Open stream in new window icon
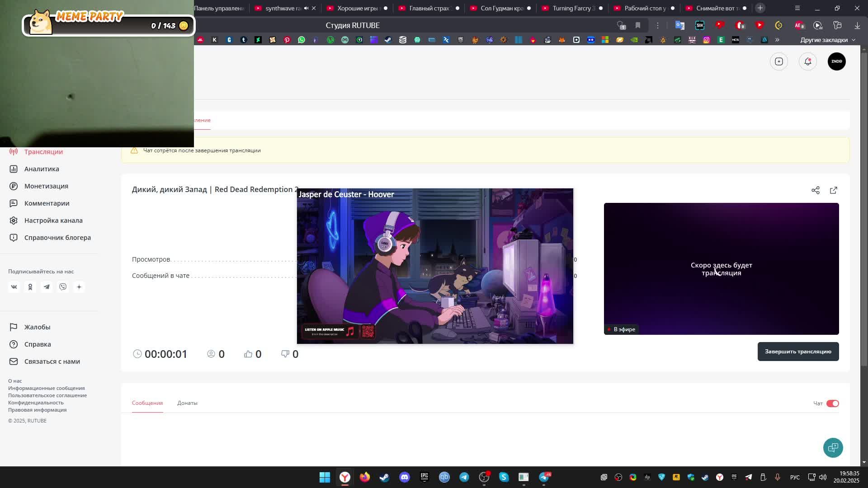The width and height of the screenshot is (868, 488). point(834,190)
